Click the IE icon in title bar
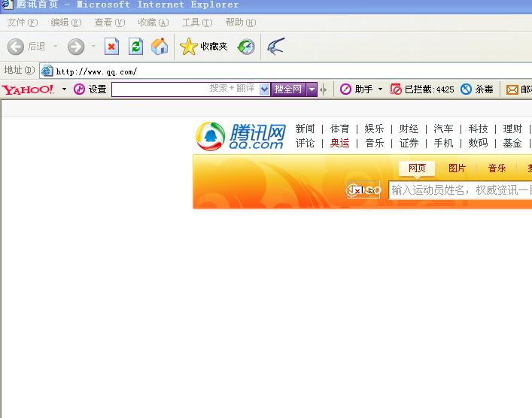Screen dimensions: 532x418 pyautogui.click(x=7, y=5)
